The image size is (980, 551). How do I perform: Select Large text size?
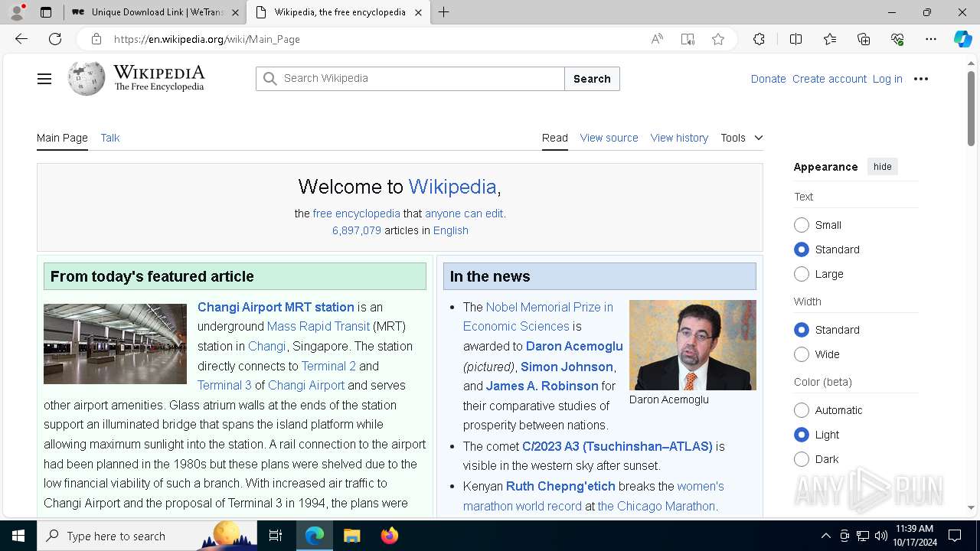coord(802,274)
